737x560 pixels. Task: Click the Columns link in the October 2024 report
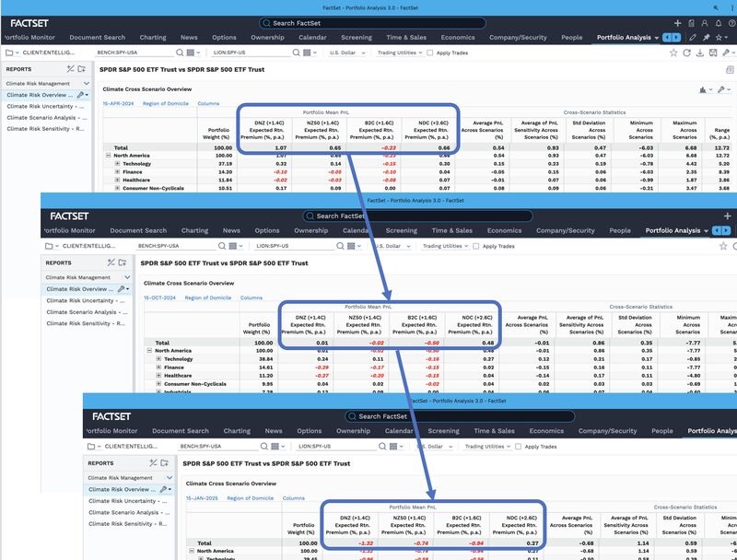pyautogui.click(x=252, y=297)
